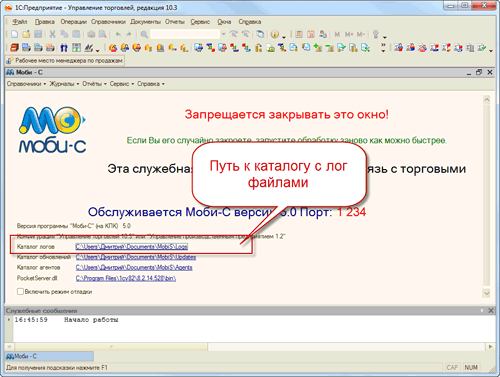The width and height of the screenshot is (500, 377).
Task: Expand the dropdown arrow next to wrench icon
Action: pyautogui.click(x=385, y=36)
